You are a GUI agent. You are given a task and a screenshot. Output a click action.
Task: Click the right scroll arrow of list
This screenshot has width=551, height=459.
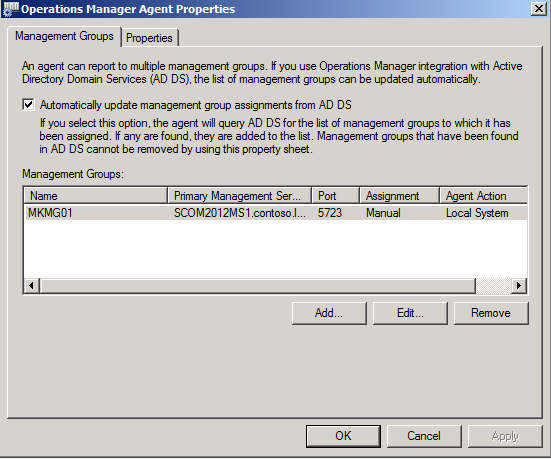519,285
